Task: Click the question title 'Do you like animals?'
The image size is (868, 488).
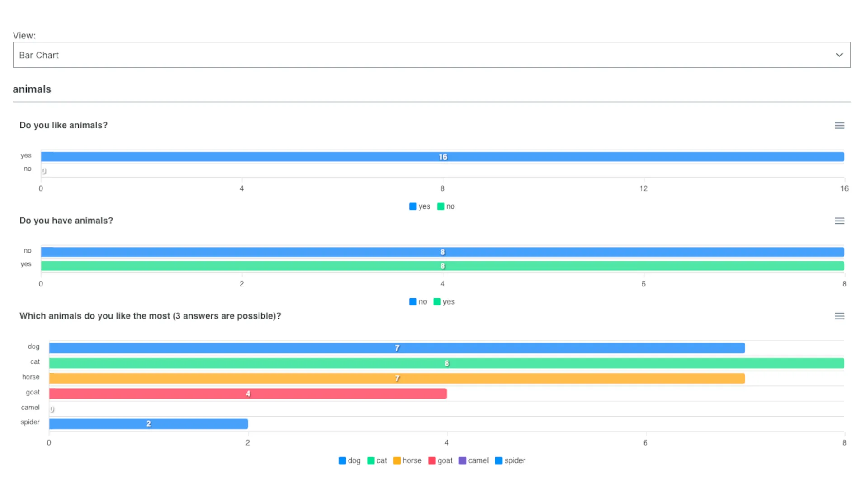Action: click(63, 125)
